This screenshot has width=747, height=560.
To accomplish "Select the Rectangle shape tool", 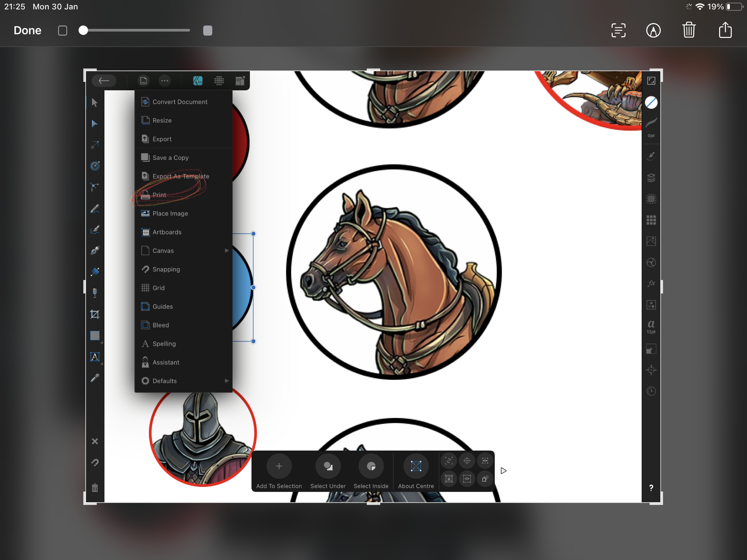I will (x=95, y=335).
